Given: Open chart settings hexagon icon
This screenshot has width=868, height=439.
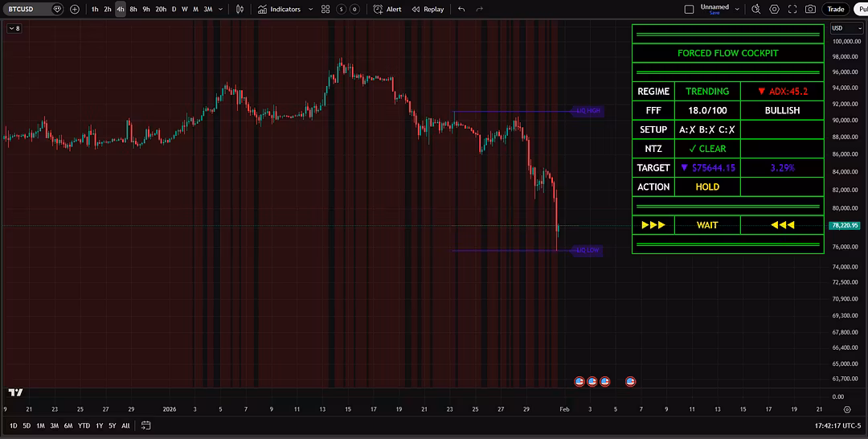Looking at the screenshot, I should (774, 10).
